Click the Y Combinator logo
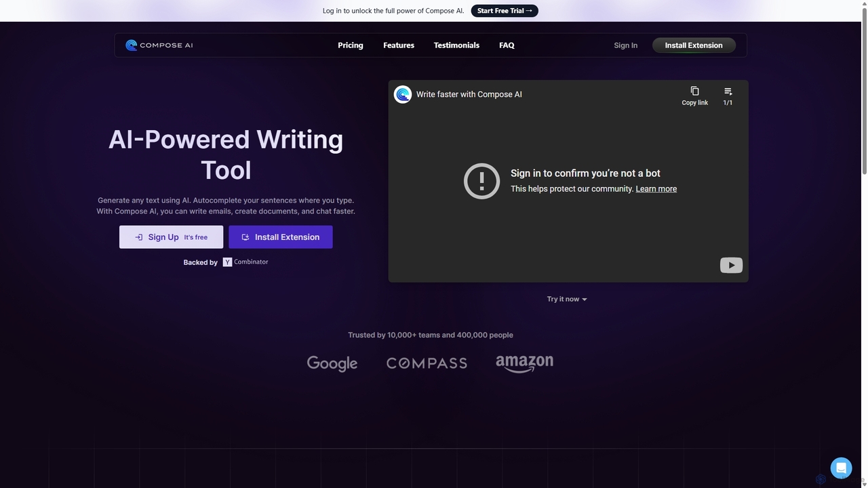This screenshot has height=488, width=868. (245, 262)
